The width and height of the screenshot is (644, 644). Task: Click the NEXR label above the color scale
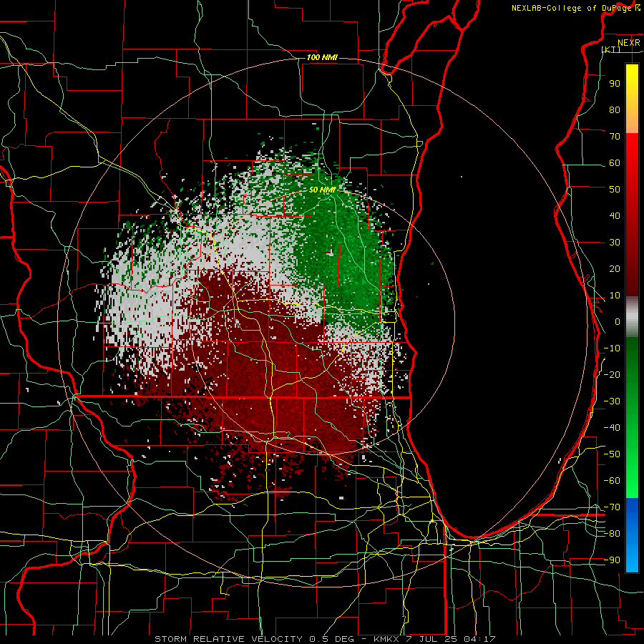629,43
